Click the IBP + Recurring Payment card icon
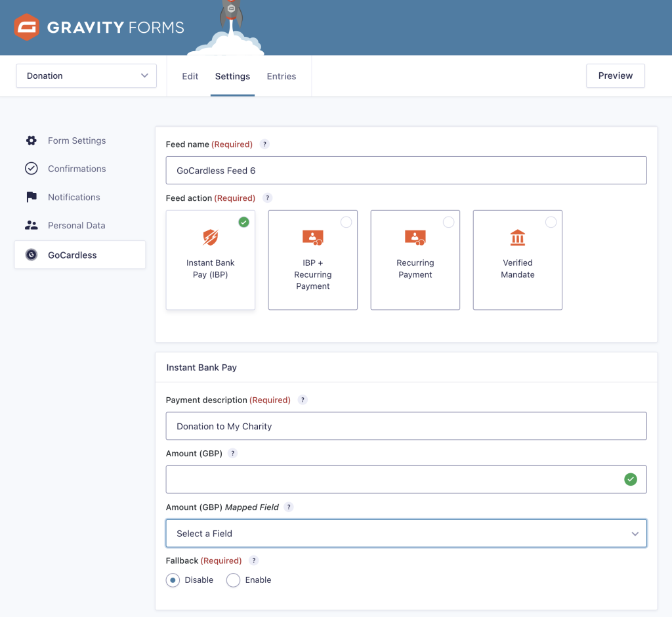 click(313, 237)
